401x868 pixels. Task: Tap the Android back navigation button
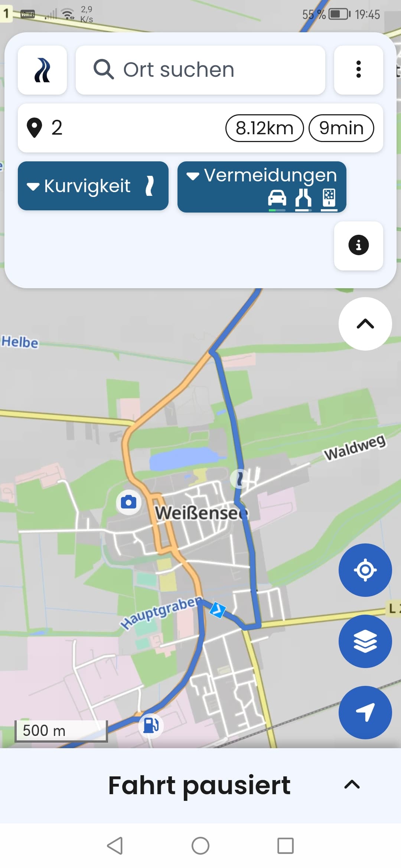115,846
